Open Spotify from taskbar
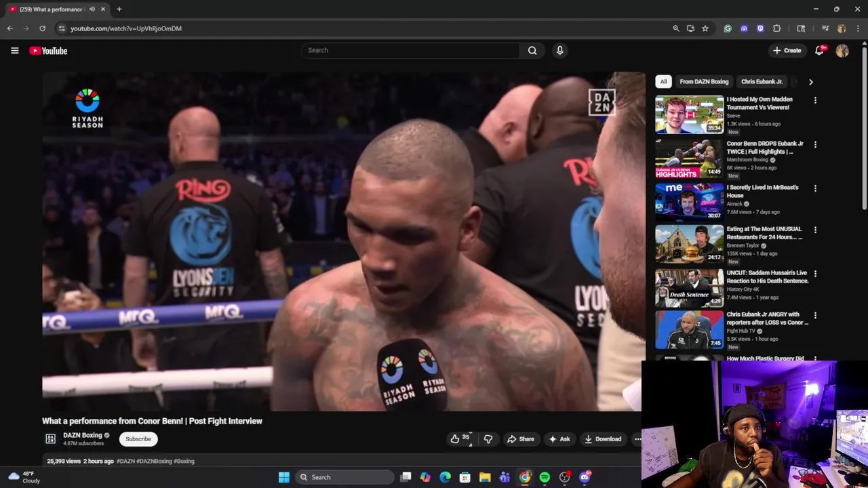Image resolution: width=868 pixels, height=488 pixels. (545, 477)
